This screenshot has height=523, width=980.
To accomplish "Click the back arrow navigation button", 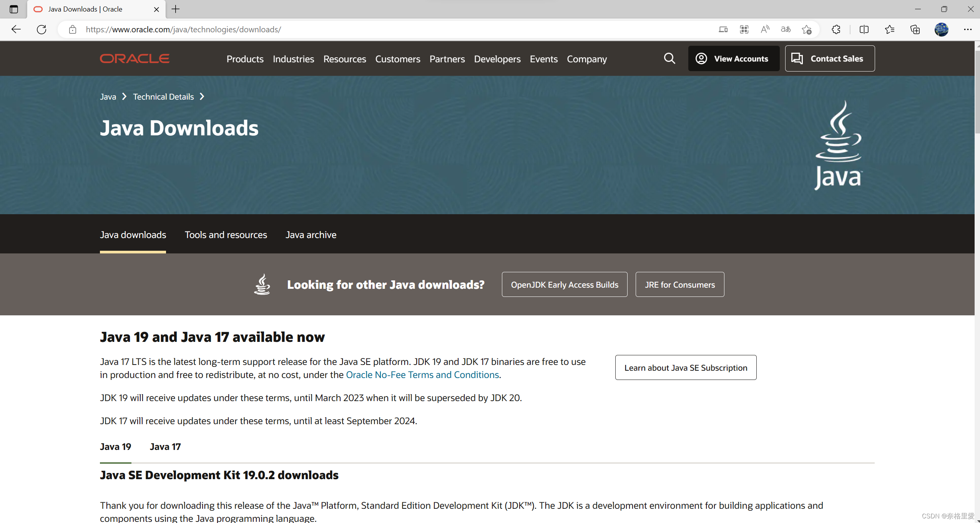I will 16,30.
